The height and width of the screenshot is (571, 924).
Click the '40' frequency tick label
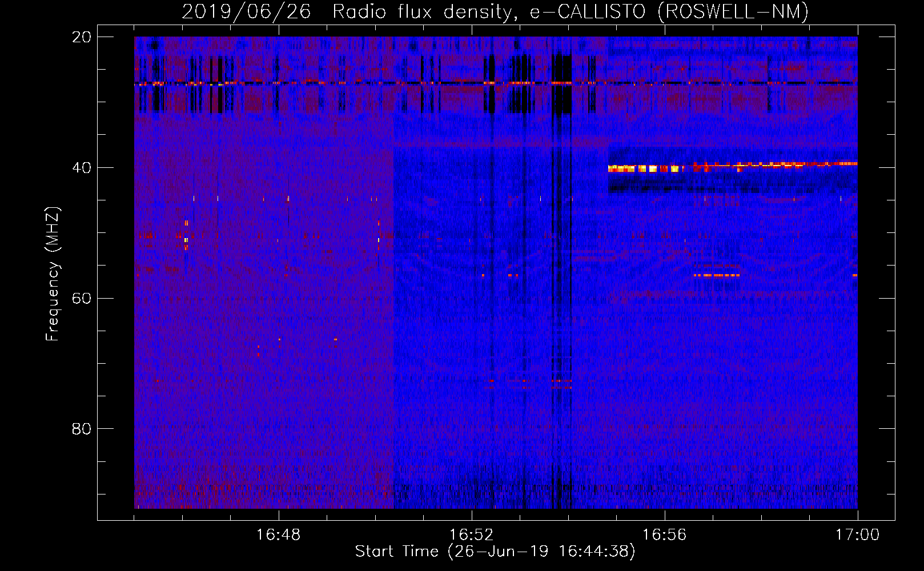pos(82,168)
